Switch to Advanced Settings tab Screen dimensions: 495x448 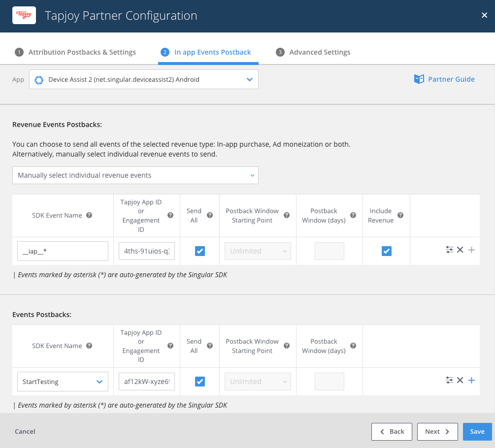pos(313,52)
